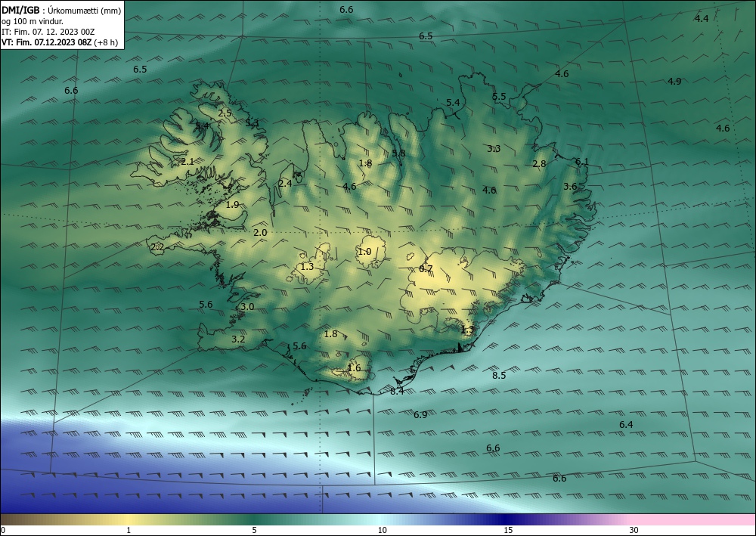Click the 6.9 map value

click(x=420, y=415)
